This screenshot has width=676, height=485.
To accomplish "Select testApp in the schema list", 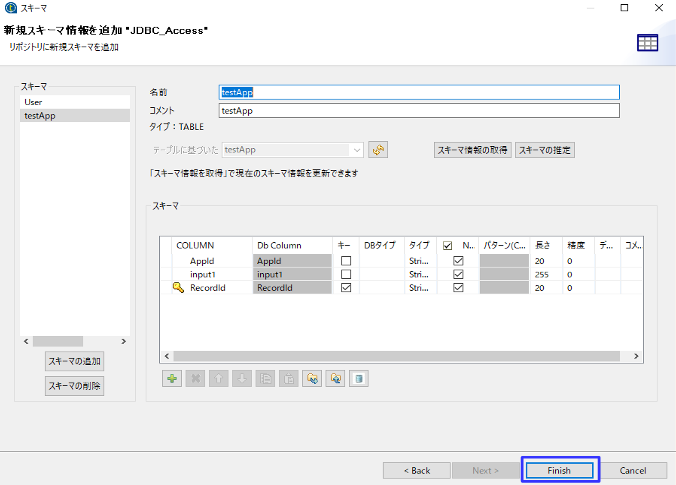I will coord(75,116).
